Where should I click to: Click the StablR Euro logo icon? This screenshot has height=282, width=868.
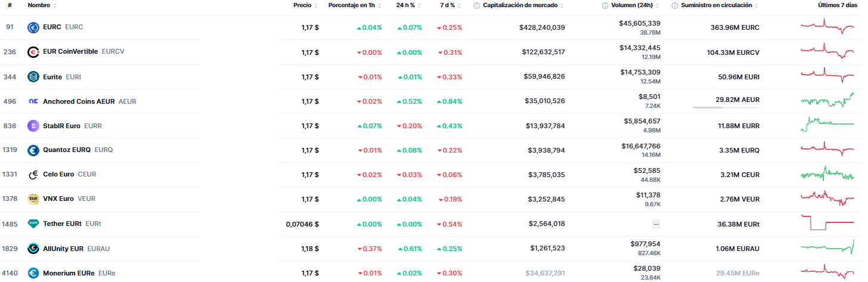coord(33,126)
